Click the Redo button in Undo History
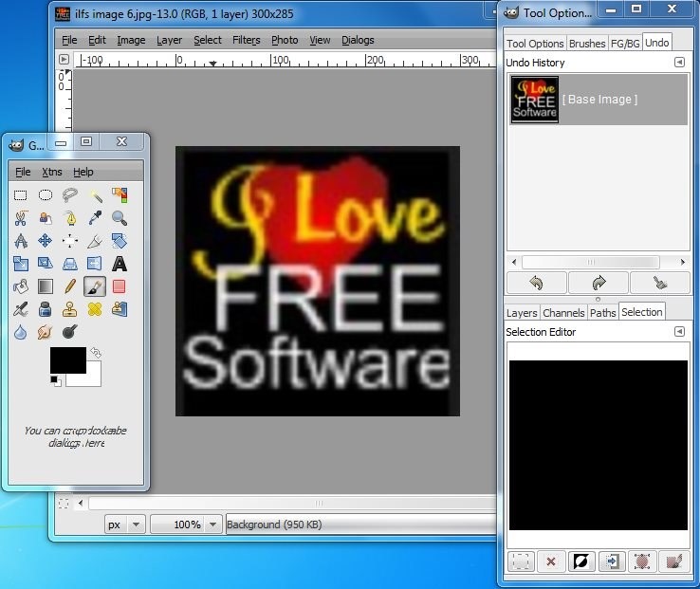This screenshot has height=589, width=700. click(x=599, y=283)
